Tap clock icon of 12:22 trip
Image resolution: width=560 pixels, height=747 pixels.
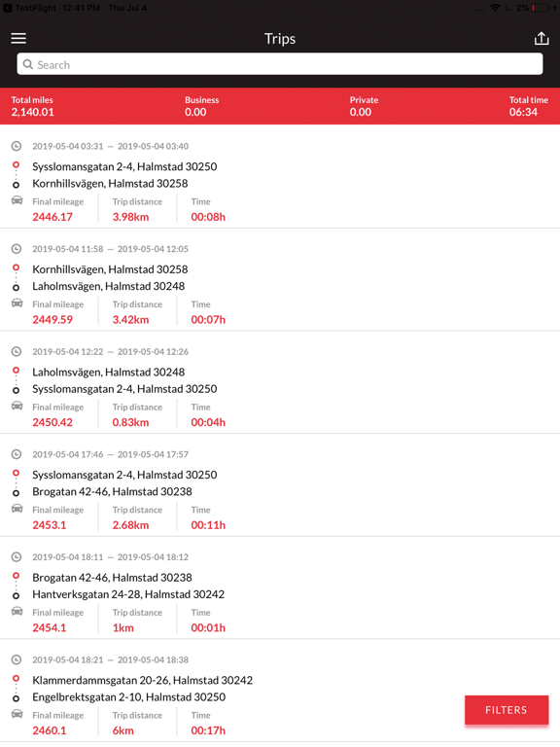point(17,351)
